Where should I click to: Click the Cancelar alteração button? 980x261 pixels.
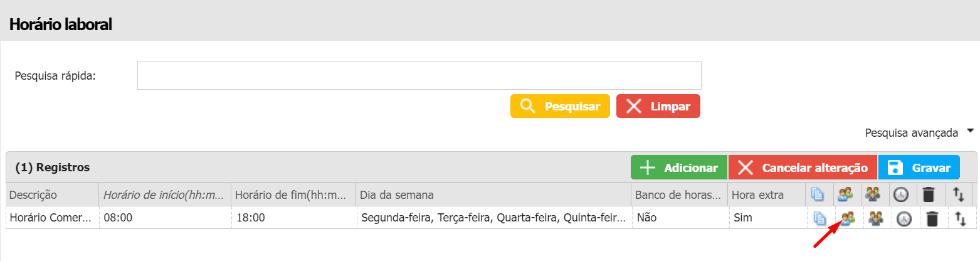coord(802,168)
